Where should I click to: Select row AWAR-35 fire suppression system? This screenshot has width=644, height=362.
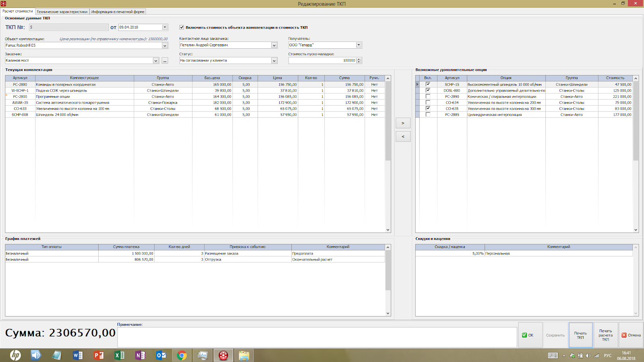click(x=195, y=103)
